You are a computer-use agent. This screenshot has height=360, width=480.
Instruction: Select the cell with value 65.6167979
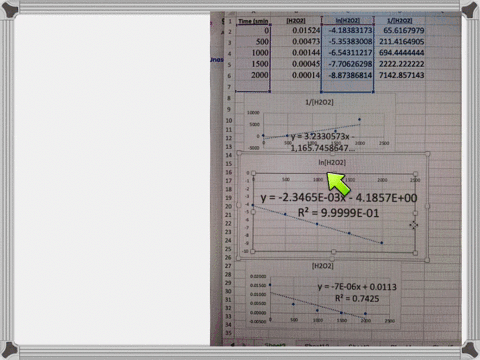pyautogui.click(x=400, y=30)
